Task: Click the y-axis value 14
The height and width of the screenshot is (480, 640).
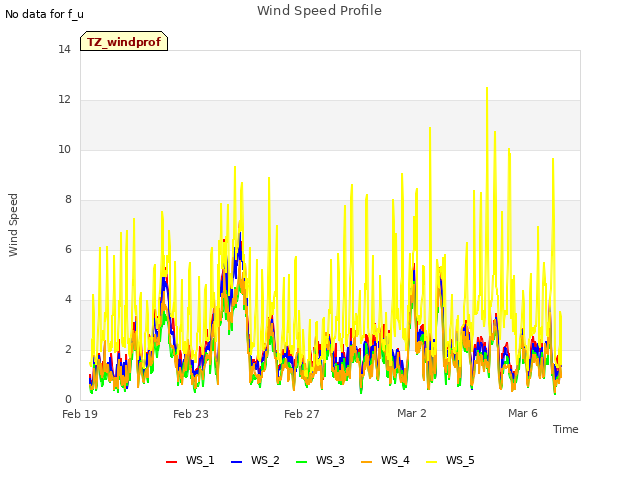Action: pyautogui.click(x=64, y=49)
